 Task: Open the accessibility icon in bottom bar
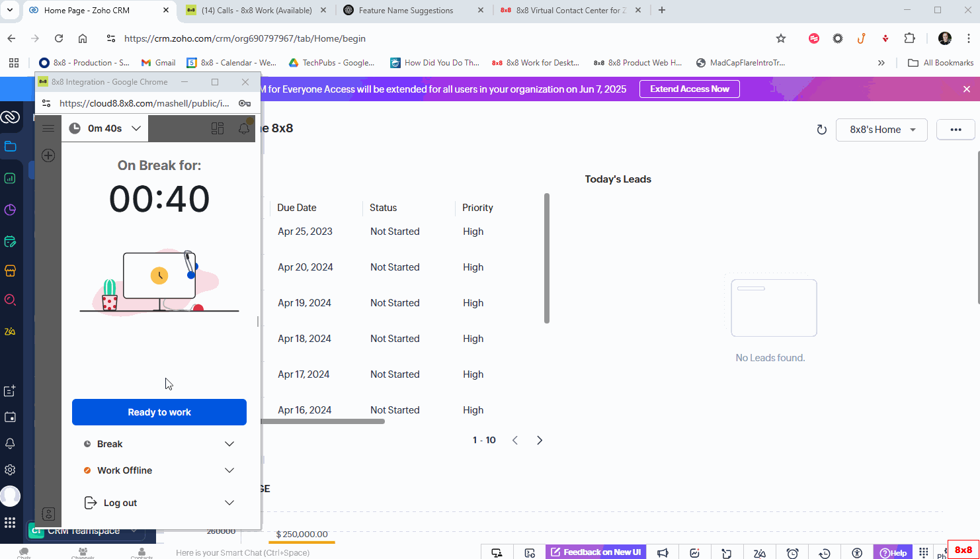(x=857, y=553)
